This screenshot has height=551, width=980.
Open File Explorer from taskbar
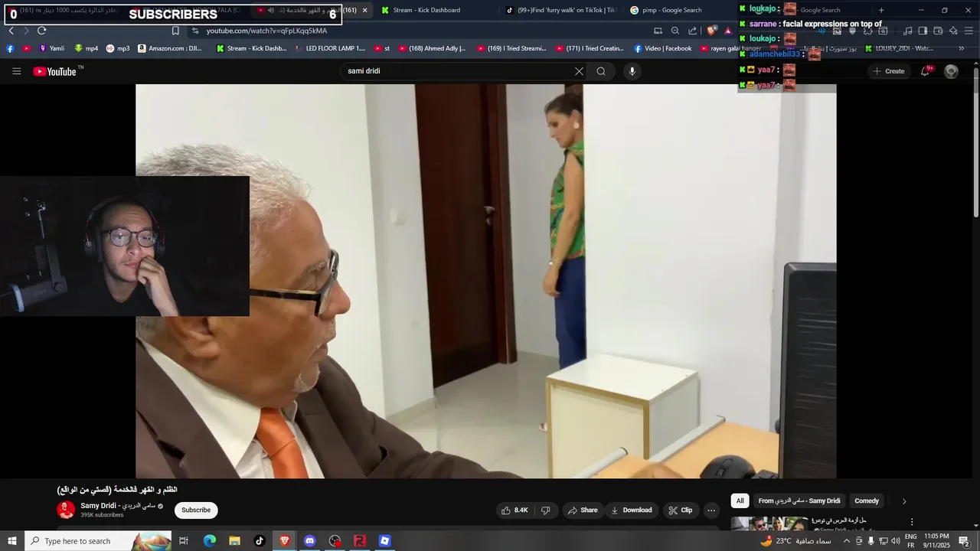point(234,541)
